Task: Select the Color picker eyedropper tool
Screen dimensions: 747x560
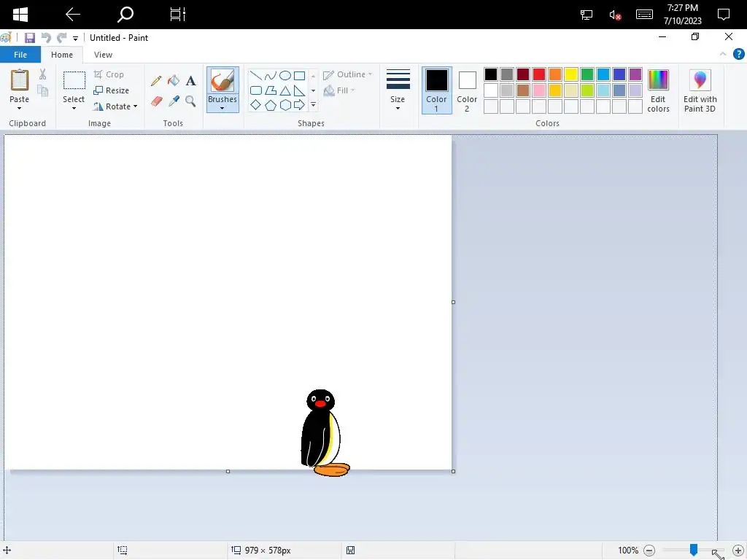Action: coord(174,101)
